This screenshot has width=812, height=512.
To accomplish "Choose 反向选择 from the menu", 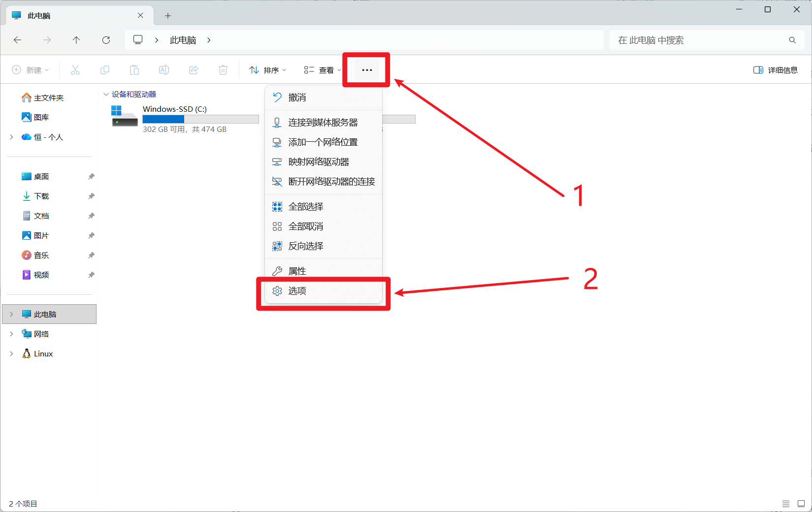I will pos(324,246).
